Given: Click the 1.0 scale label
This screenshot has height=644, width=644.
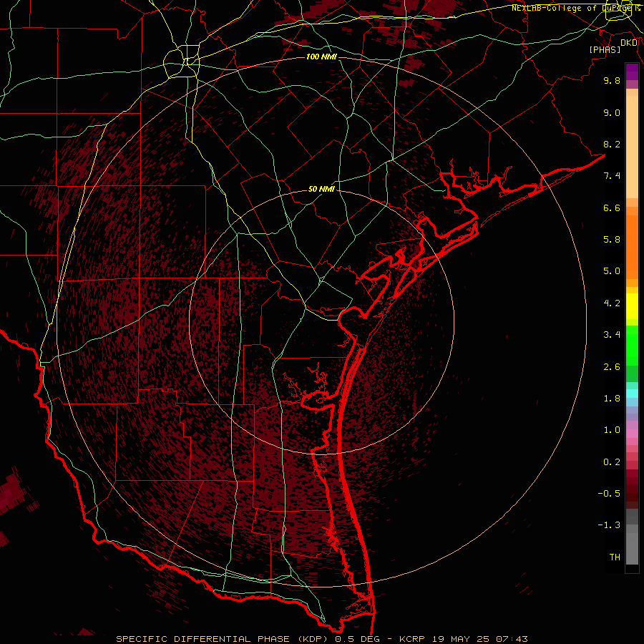Looking at the screenshot, I should (x=612, y=430).
